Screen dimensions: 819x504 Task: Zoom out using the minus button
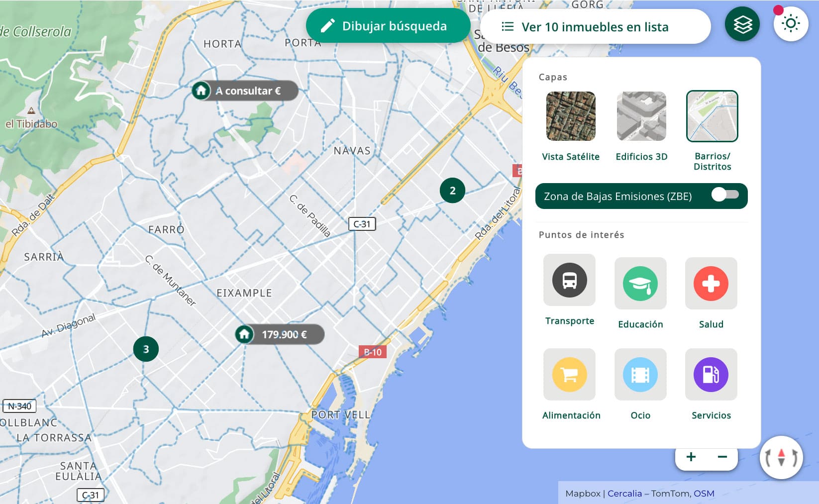(x=722, y=456)
